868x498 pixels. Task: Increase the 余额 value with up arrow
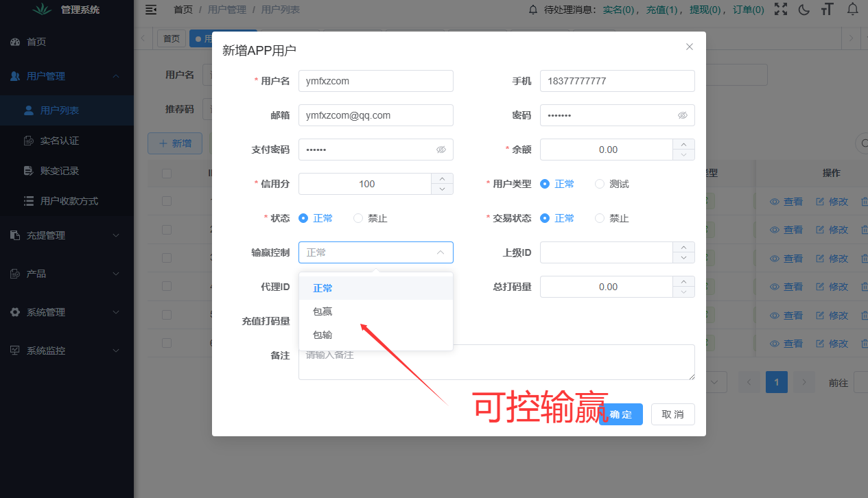tap(683, 144)
